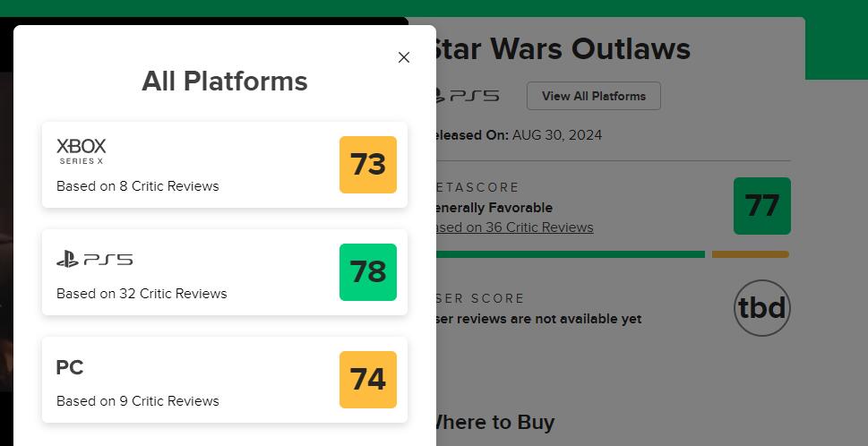Click the yellow 74 score box
This screenshot has height=446, width=868.
(368, 380)
